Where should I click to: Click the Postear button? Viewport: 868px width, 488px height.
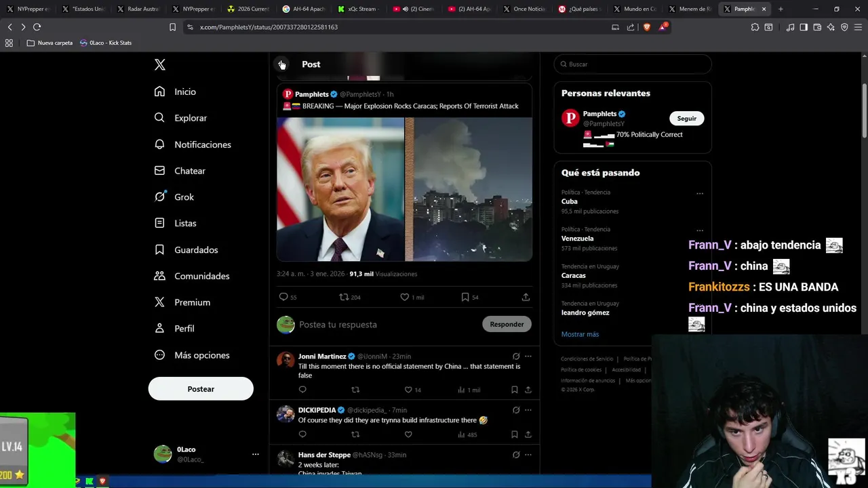[201, 389]
